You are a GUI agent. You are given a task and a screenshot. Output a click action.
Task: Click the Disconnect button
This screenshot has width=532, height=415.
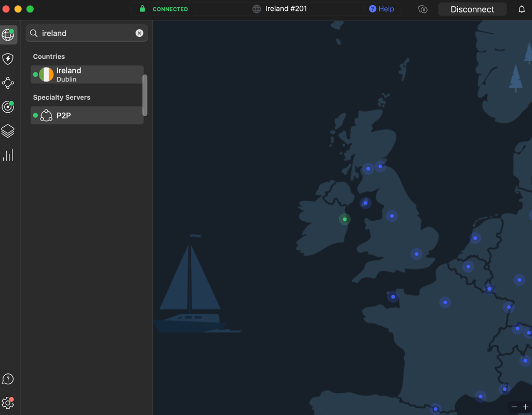pyautogui.click(x=472, y=9)
